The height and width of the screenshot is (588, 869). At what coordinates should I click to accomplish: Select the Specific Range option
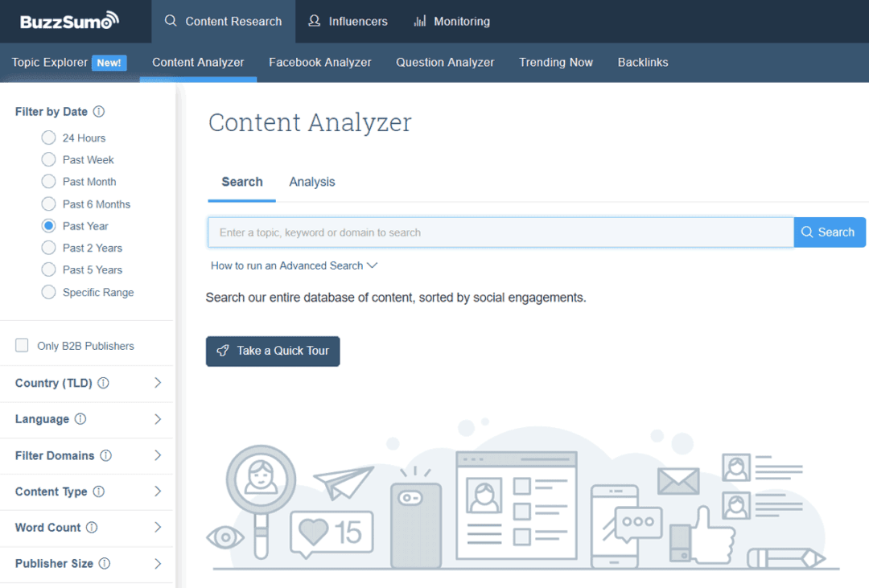click(48, 292)
